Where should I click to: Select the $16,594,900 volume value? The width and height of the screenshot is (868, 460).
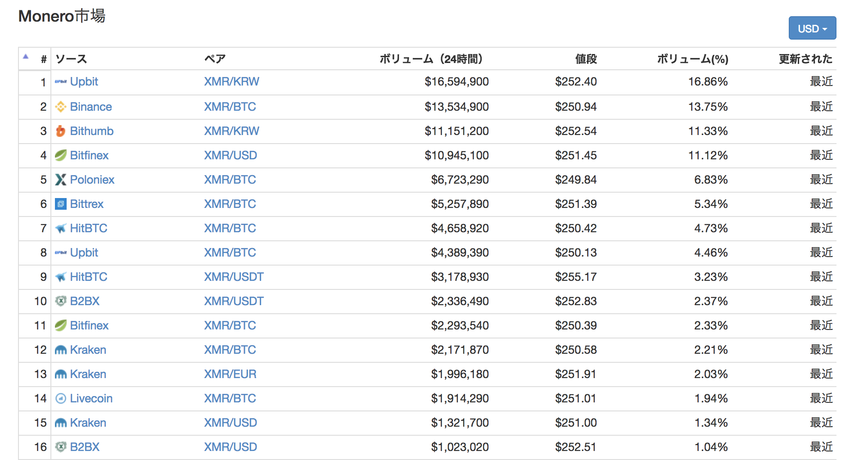click(x=457, y=81)
